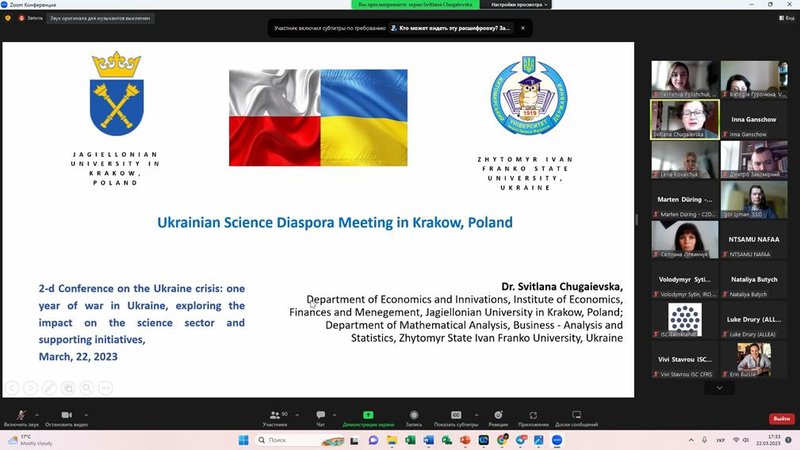Open the Чат chat panel
Screen dimensions: 800x450
pyautogui.click(x=320, y=418)
